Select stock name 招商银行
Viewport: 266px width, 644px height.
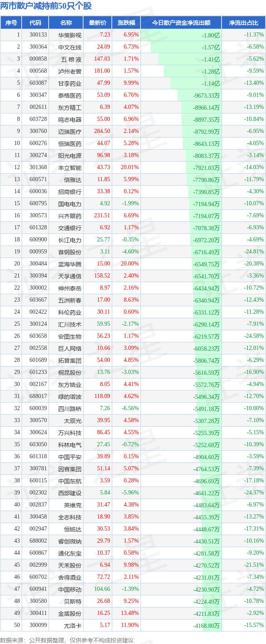click(x=70, y=192)
